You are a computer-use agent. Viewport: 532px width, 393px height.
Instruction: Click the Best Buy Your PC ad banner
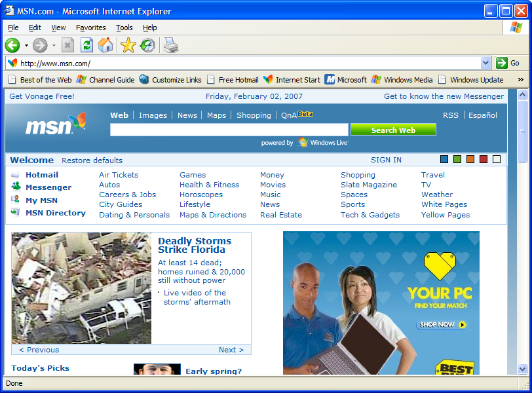381,303
